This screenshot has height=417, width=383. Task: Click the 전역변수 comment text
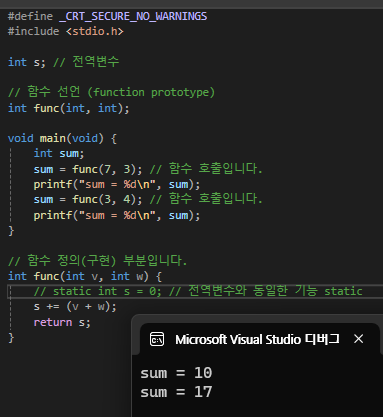[96, 61]
